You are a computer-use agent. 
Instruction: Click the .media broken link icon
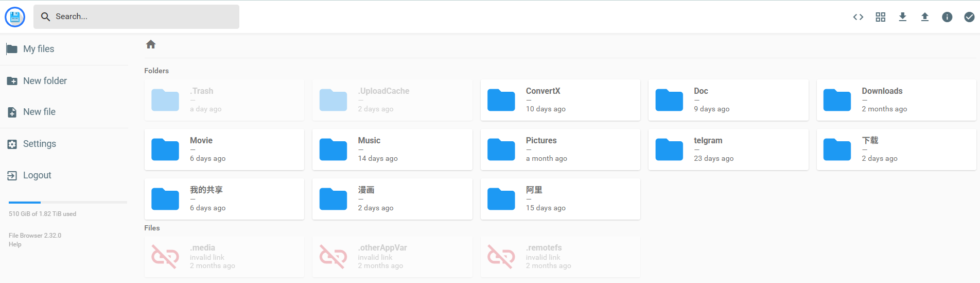165,257
